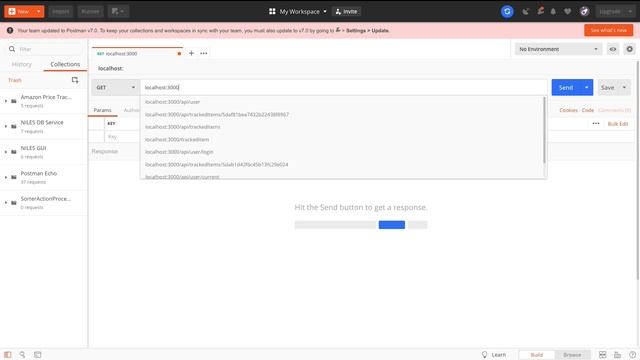Choose the localhost:3000/trackeditem suggestion
640x360 pixels.
(x=342, y=140)
